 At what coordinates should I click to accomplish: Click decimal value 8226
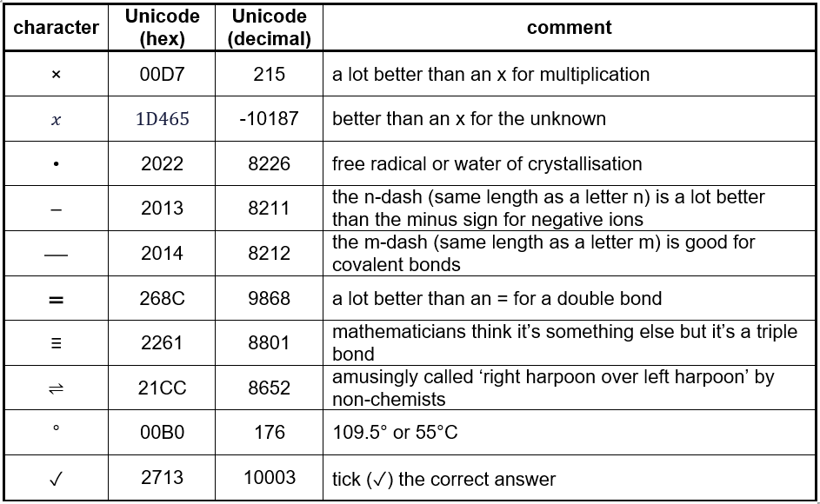point(269,164)
